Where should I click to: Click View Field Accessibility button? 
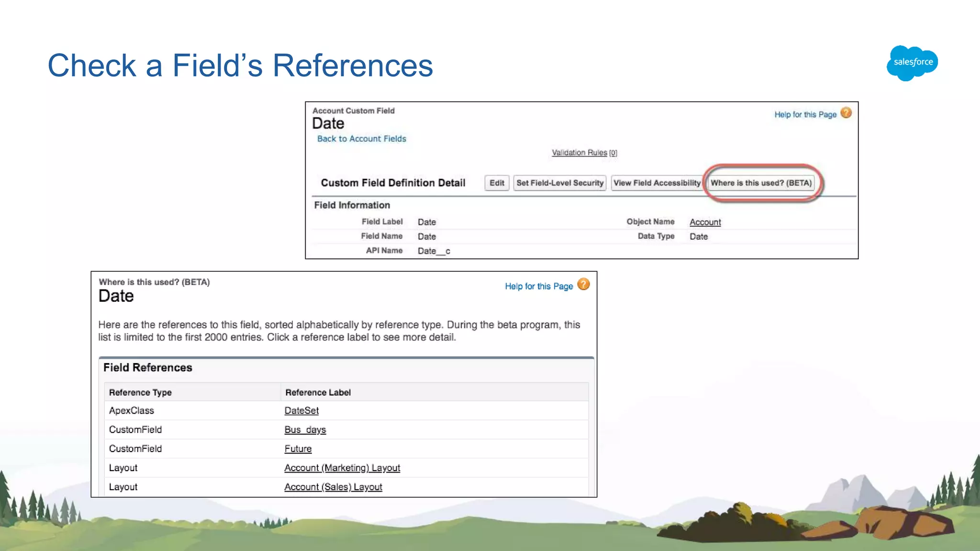(657, 183)
